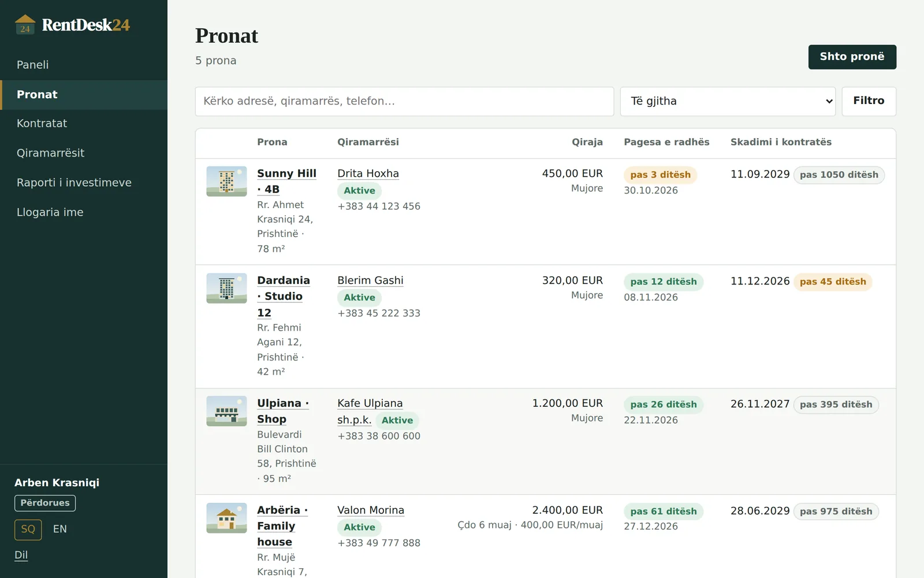
Task: Focus the address search field
Action: click(x=404, y=101)
